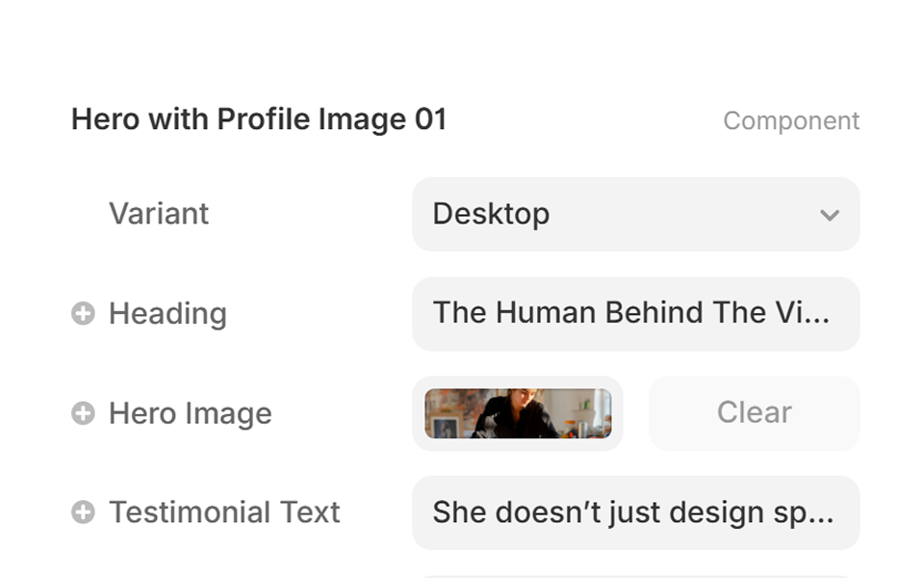This screenshot has width=924, height=578.
Task: Edit the text The Human Behind The Vi...
Action: [635, 313]
